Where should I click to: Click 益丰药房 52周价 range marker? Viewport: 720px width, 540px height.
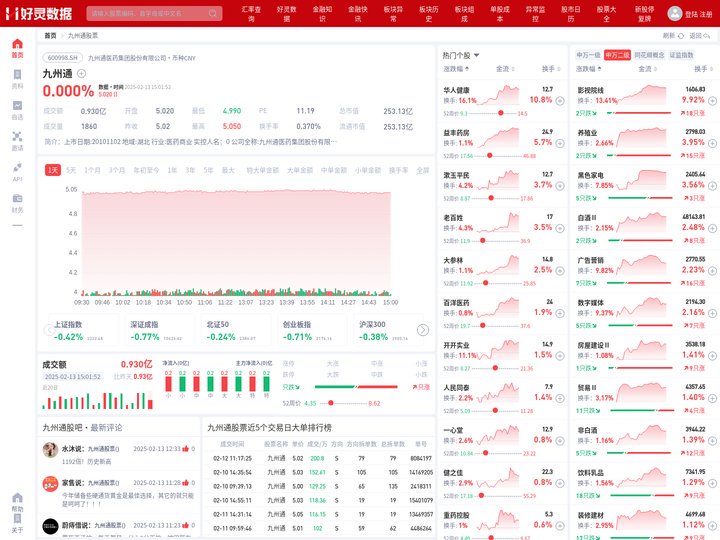(x=489, y=156)
